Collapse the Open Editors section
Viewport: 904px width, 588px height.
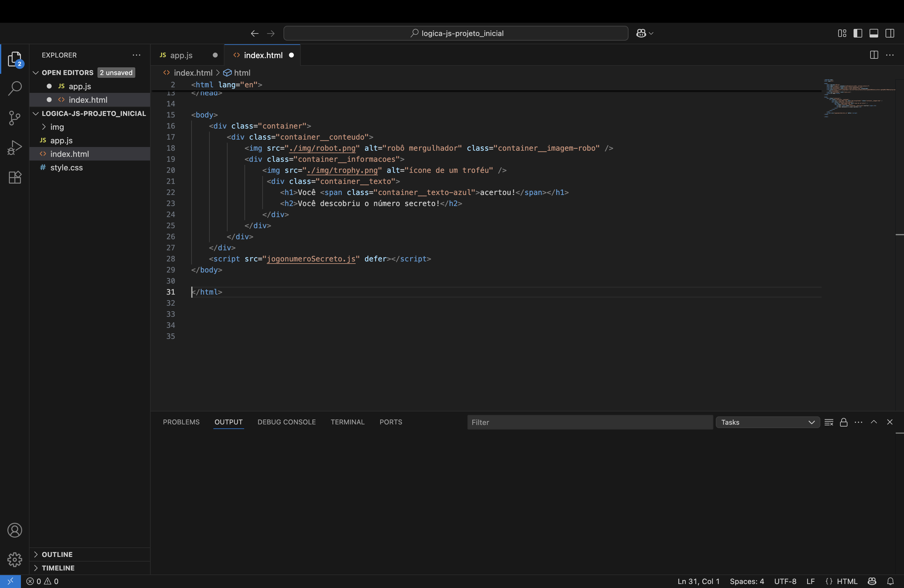tap(36, 73)
